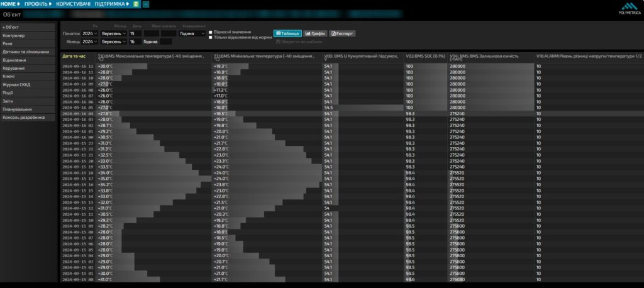Open the Початок year 2024 dropdown

pyautogui.click(x=89, y=34)
